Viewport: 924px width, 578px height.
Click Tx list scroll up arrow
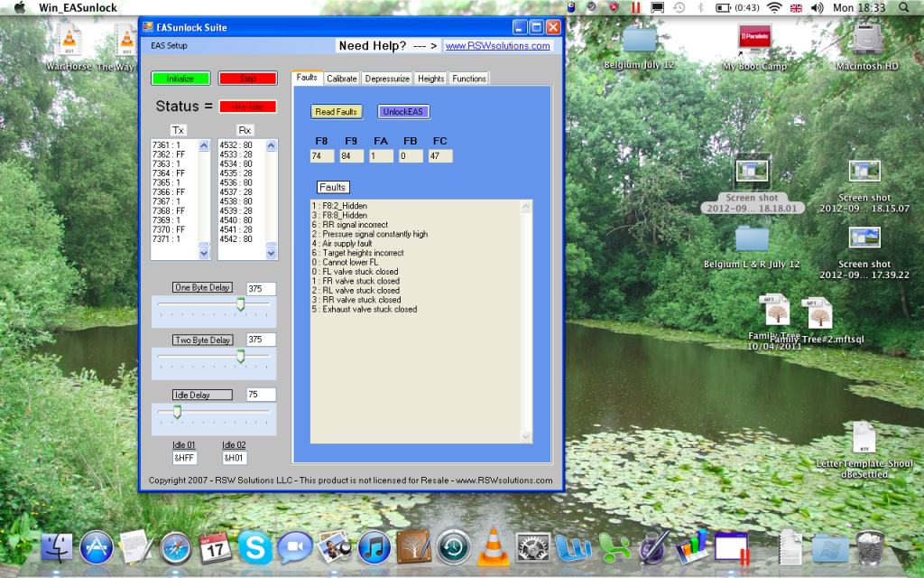tap(204, 145)
